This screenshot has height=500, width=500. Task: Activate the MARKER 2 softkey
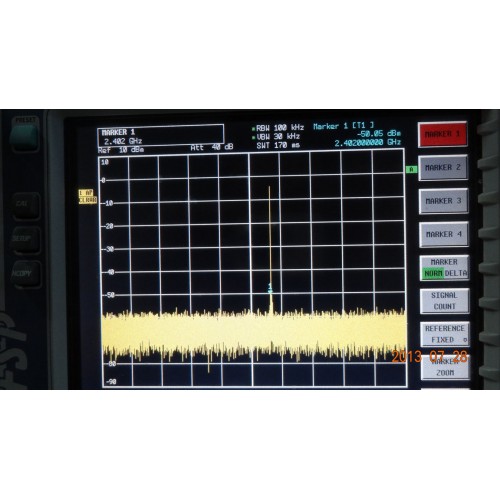point(443,168)
